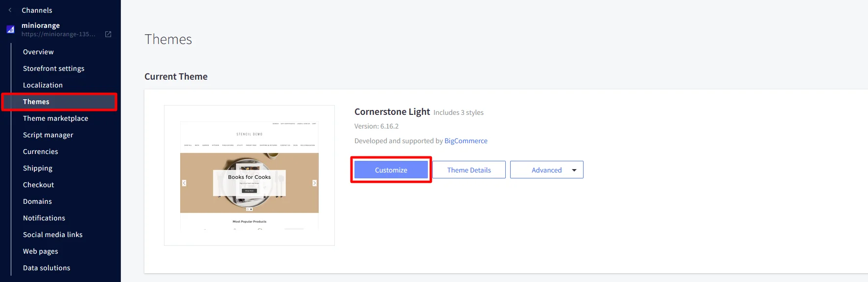This screenshot has height=282, width=868.
Task: Open the Advanced dropdown
Action: 546,170
